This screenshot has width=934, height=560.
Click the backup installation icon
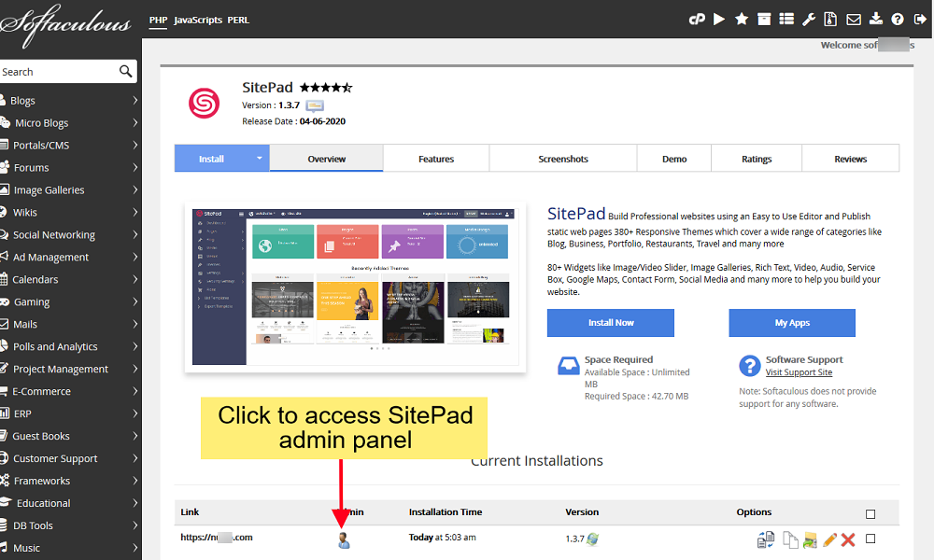(810, 539)
